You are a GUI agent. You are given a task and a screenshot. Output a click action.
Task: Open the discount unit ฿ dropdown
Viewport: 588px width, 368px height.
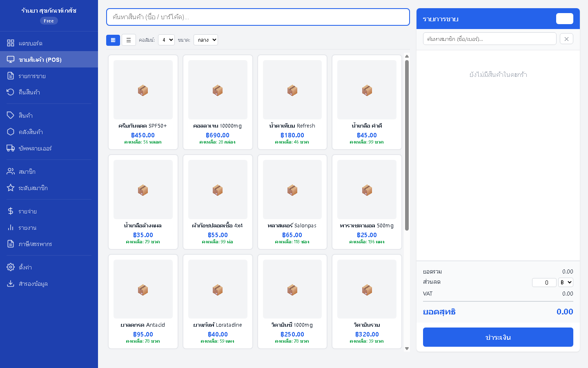[566, 282]
